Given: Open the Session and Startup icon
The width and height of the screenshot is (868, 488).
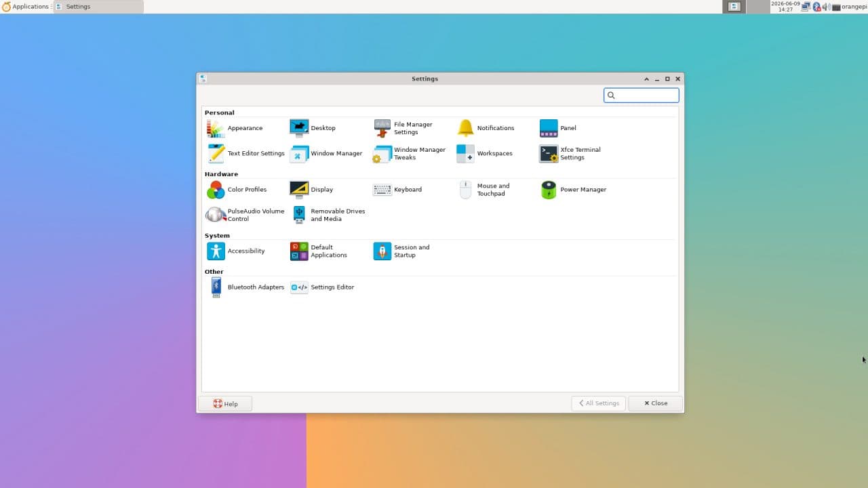Looking at the screenshot, I should (x=382, y=251).
